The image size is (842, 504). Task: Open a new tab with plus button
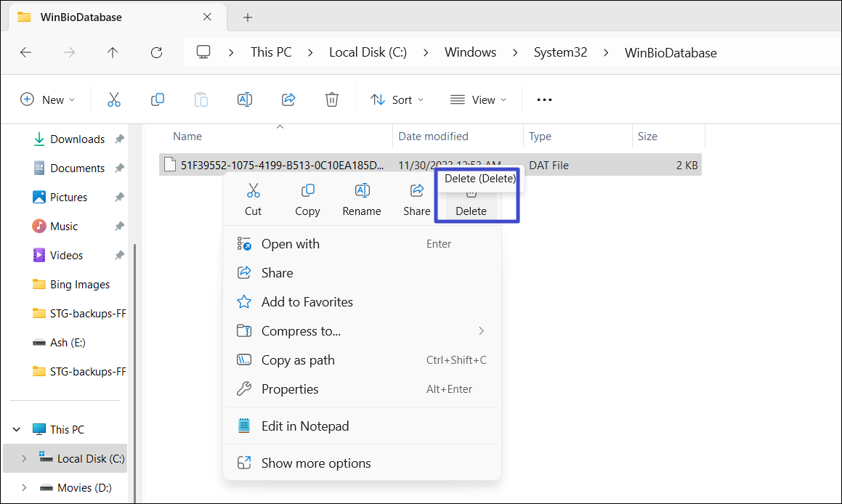pyautogui.click(x=248, y=17)
